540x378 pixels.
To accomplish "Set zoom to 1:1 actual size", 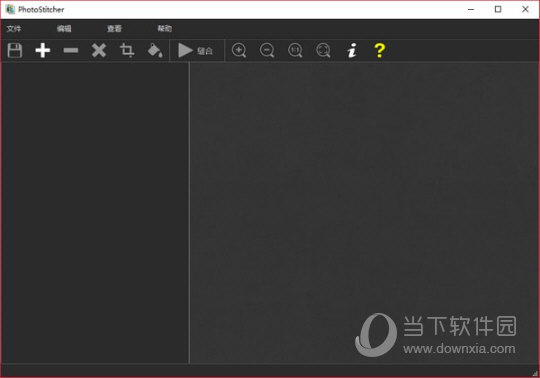I will [x=295, y=50].
